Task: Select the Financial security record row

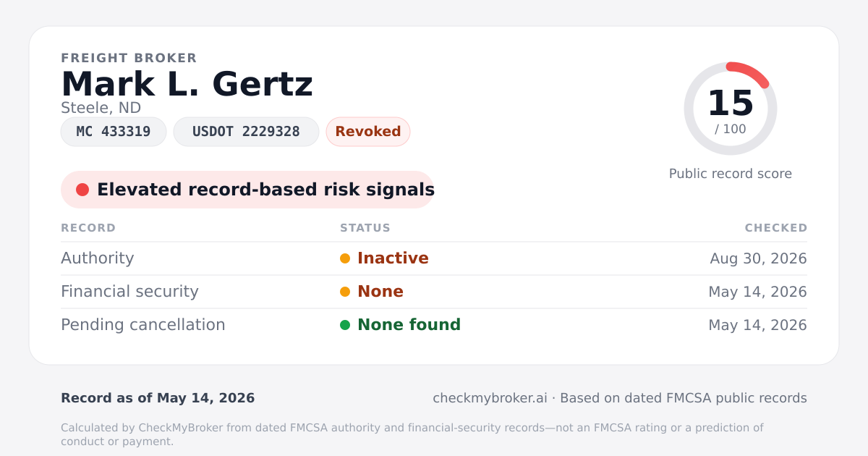Action: [x=434, y=292]
